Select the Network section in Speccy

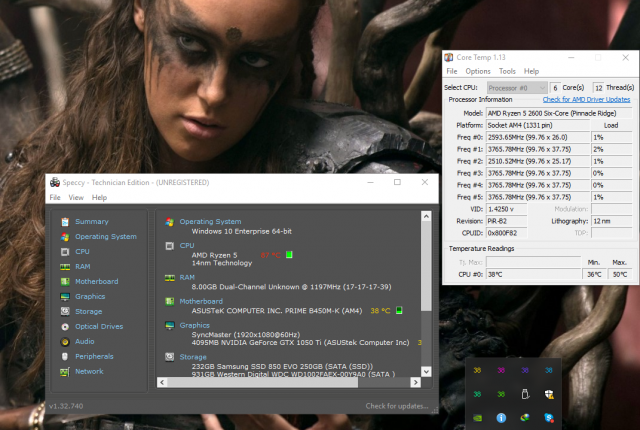[x=89, y=371]
